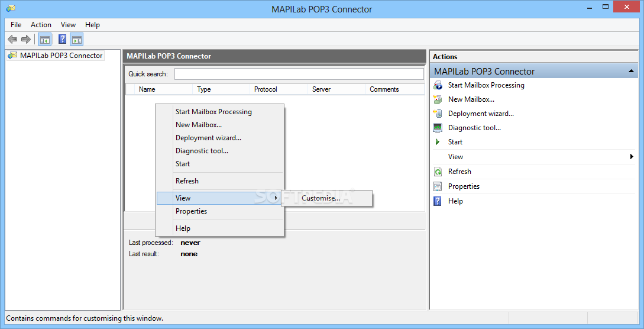
Task: Expand View submenu arrow in Actions pane
Action: [632, 156]
